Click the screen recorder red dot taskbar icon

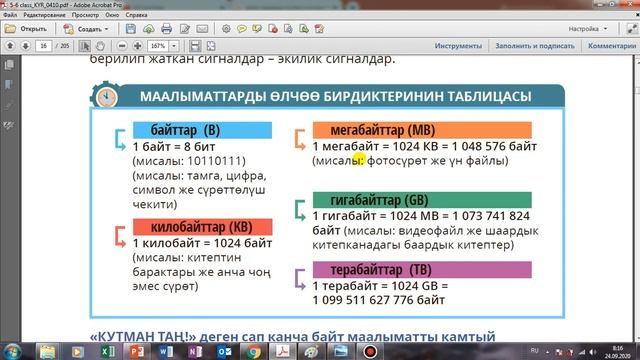tap(370, 351)
